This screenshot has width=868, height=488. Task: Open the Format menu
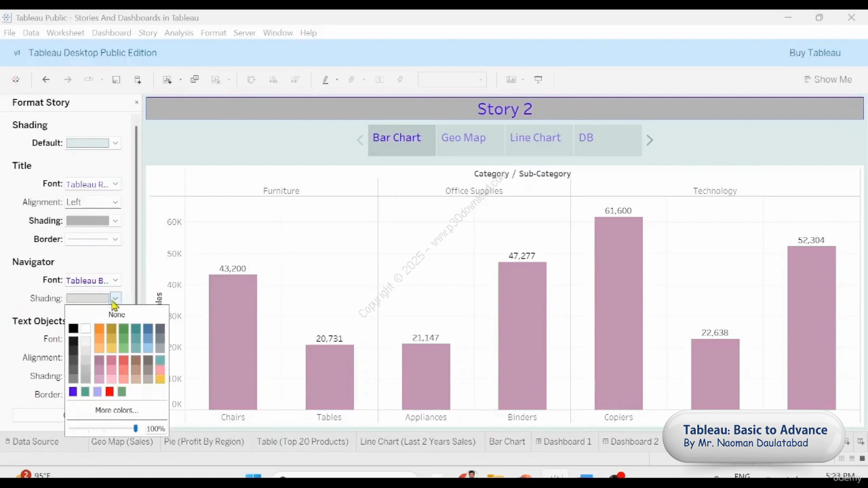(214, 33)
